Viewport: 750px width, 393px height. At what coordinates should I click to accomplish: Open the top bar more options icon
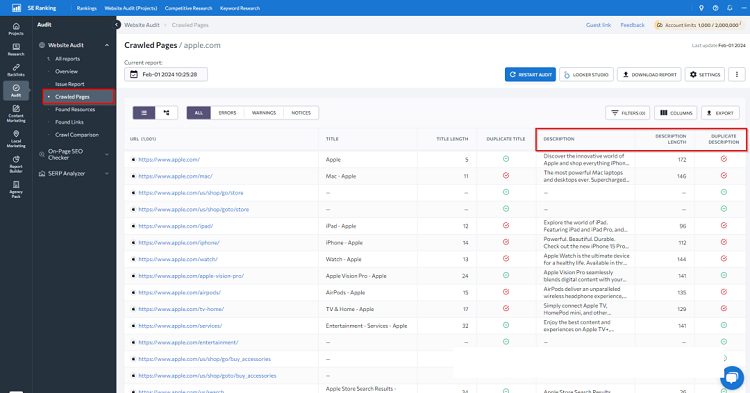coord(743,8)
